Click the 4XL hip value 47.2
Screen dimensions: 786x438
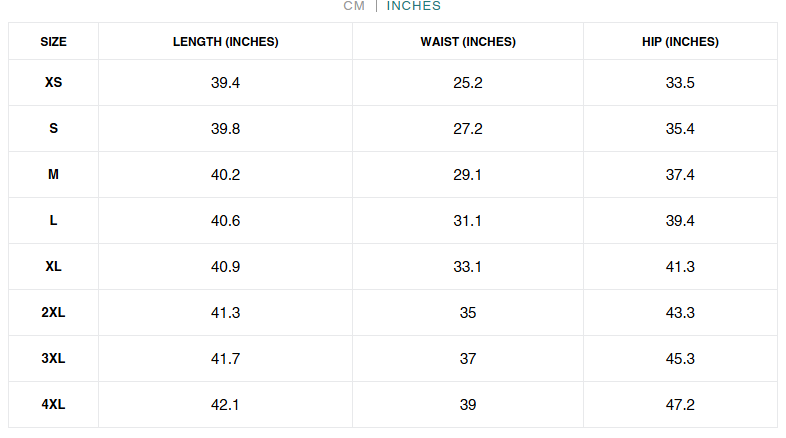click(x=680, y=405)
